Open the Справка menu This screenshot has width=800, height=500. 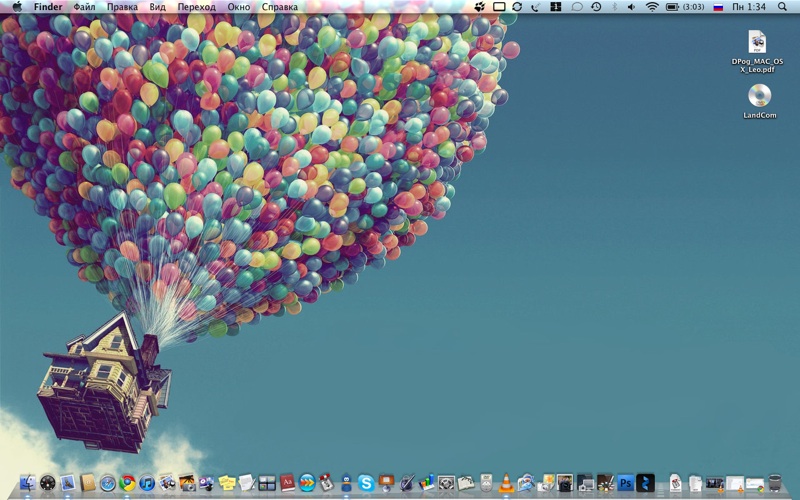click(x=280, y=7)
